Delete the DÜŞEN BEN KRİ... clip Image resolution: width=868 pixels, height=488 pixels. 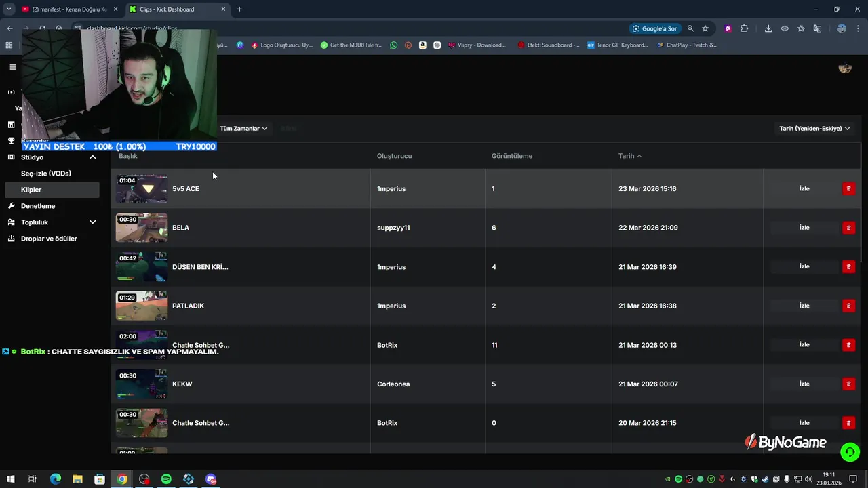(x=848, y=266)
